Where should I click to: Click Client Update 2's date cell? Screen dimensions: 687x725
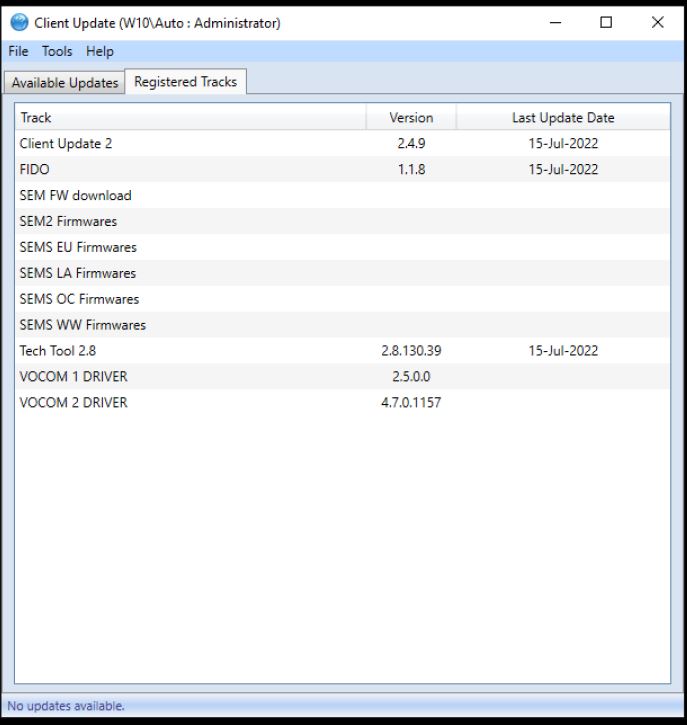click(x=563, y=143)
